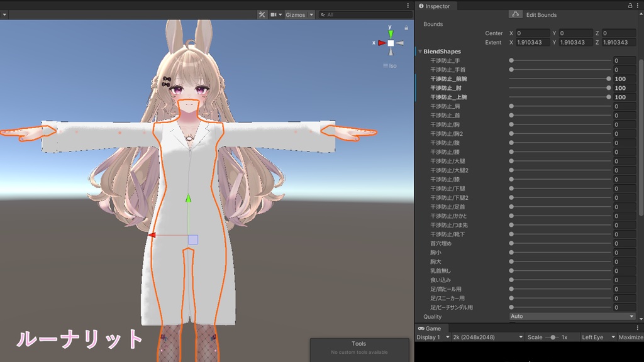Open the Left Eye dropdown
This screenshot has height=362, width=644.
click(598, 337)
